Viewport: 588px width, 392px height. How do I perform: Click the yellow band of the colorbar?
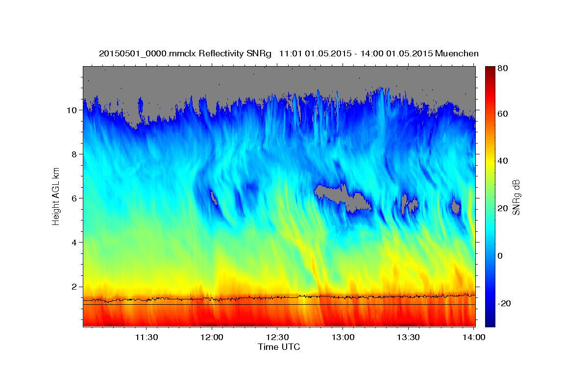(x=490, y=162)
